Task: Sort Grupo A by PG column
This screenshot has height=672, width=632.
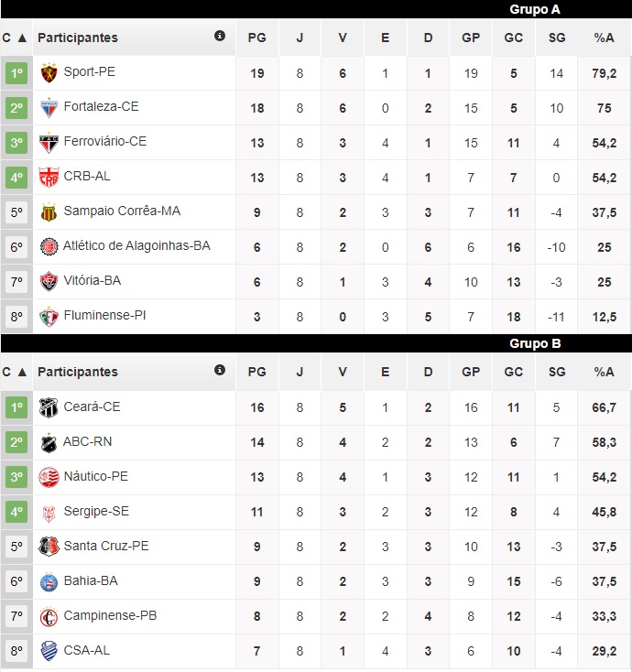Action: point(257,38)
